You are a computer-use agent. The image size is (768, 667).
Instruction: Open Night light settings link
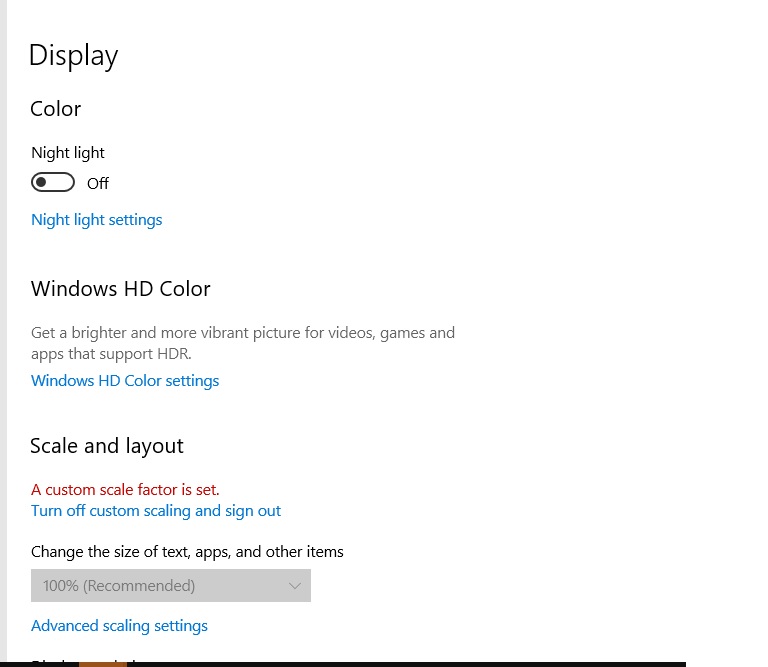[96, 220]
